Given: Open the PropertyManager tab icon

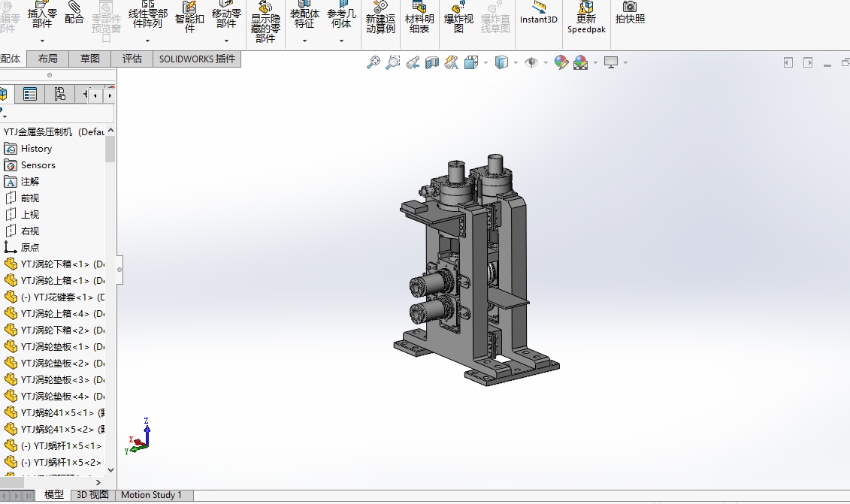Looking at the screenshot, I should point(30,94).
